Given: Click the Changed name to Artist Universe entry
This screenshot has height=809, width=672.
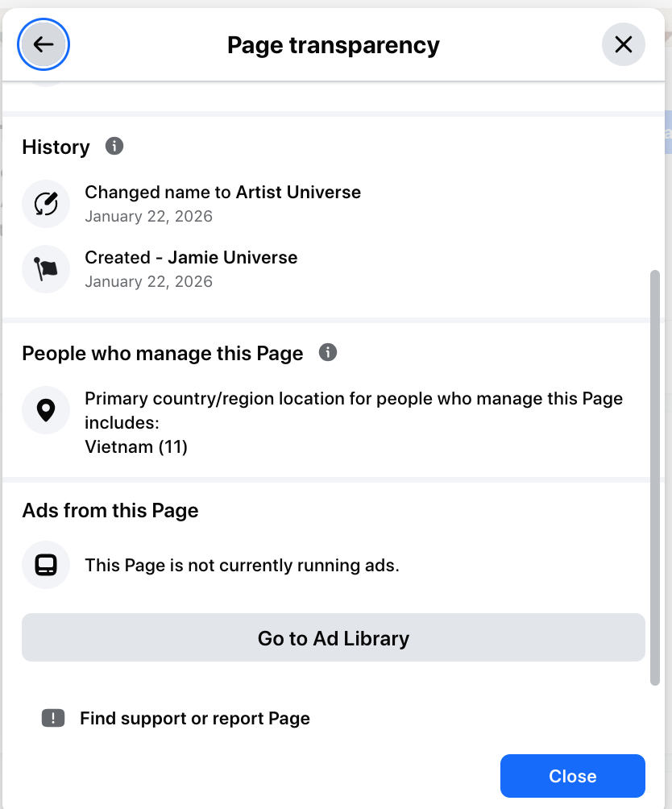Looking at the screenshot, I should [222, 193].
